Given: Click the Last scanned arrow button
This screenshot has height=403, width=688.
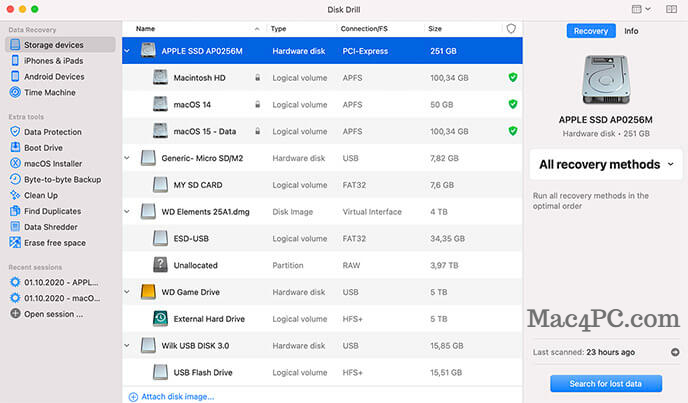Looking at the screenshot, I should point(675,352).
